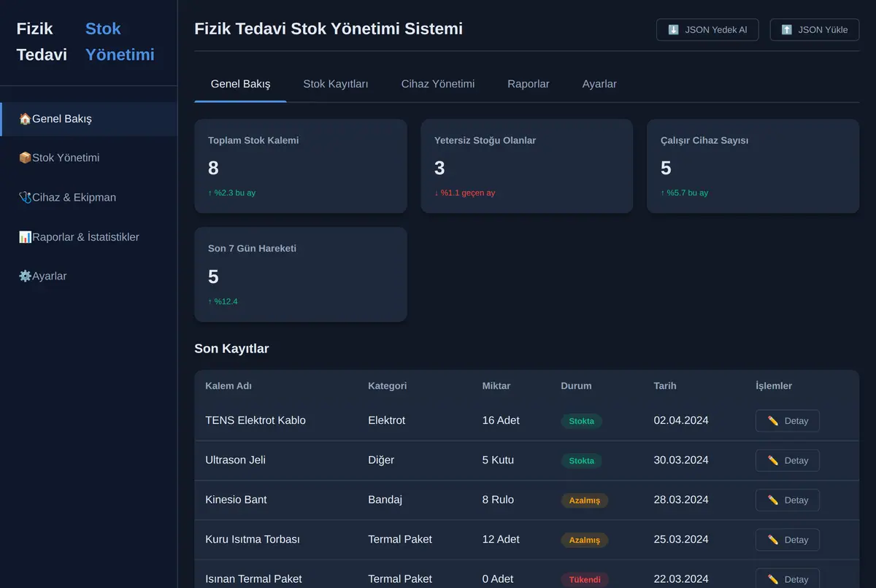The image size is (876, 588).
Task: Click the date 25.03.2024 in the table
Action: (681, 540)
